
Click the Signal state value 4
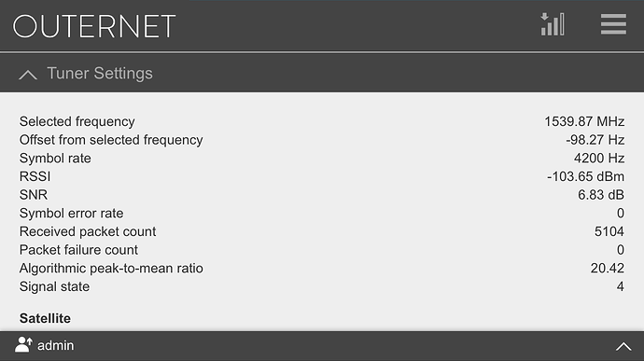[x=620, y=286]
